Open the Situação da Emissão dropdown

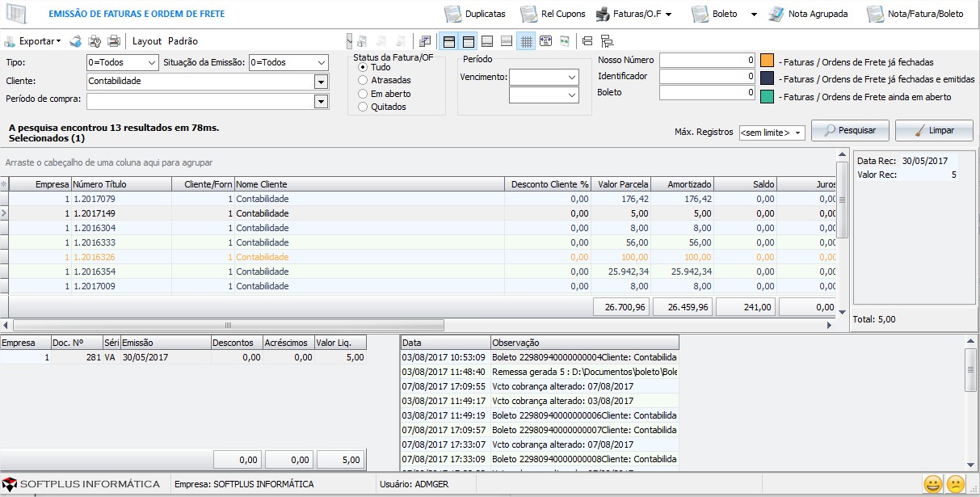pyautogui.click(x=322, y=62)
